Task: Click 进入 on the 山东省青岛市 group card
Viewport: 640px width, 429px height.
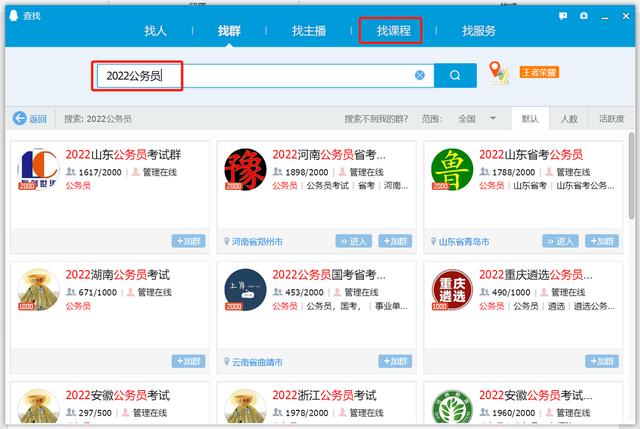Action: pos(560,241)
